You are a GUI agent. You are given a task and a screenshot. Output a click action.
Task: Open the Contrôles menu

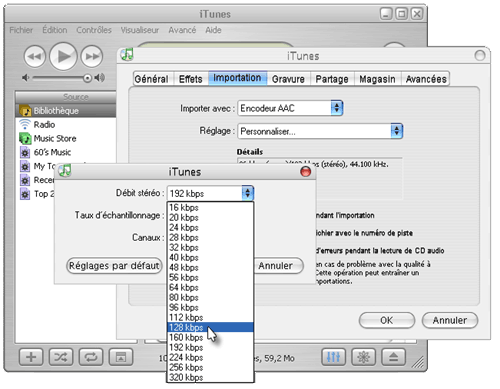[x=94, y=30]
